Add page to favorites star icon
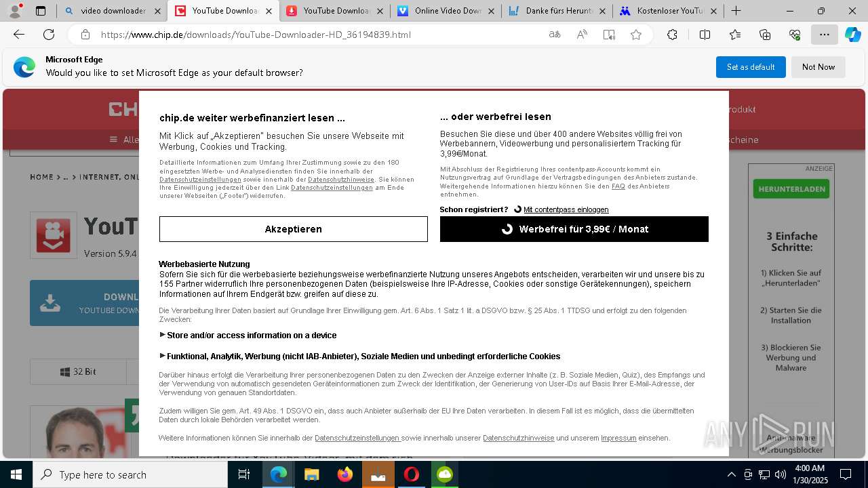This screenshot has height=488, width=868. (x=636, y=35)
